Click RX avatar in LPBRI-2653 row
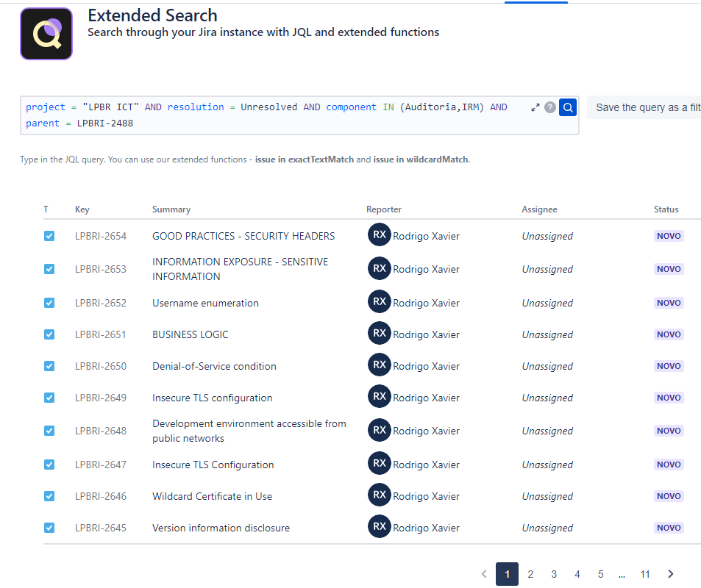 pos(379,268)
